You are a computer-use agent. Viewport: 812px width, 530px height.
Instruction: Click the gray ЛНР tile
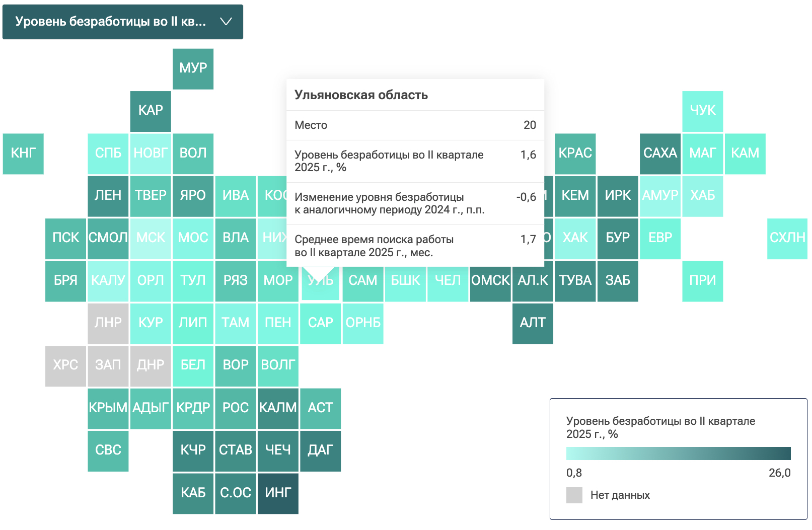[x=108, y=324]
